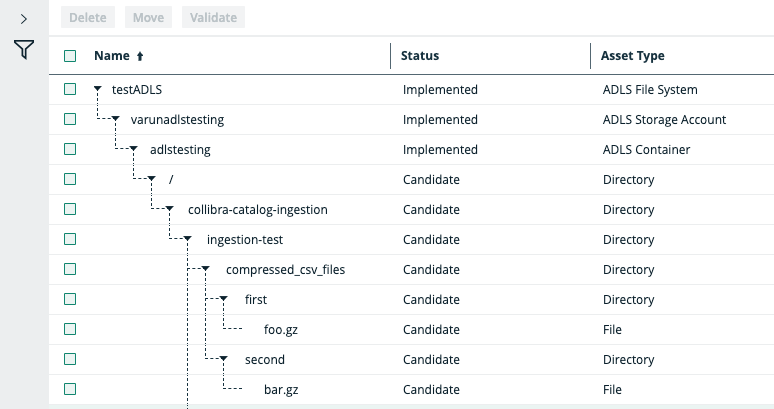Collapse the second directory triangle
The image size is (774, 409).
224,359
